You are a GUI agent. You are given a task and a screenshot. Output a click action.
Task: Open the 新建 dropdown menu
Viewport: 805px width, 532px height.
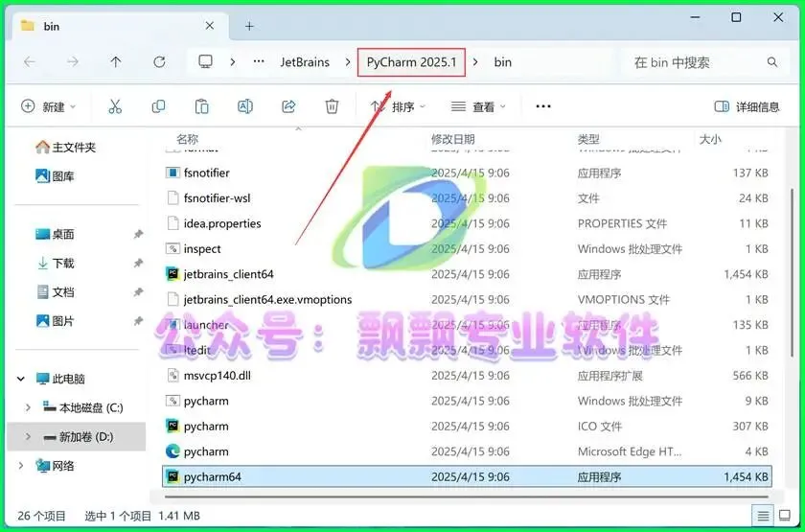[x=49, y=106]
